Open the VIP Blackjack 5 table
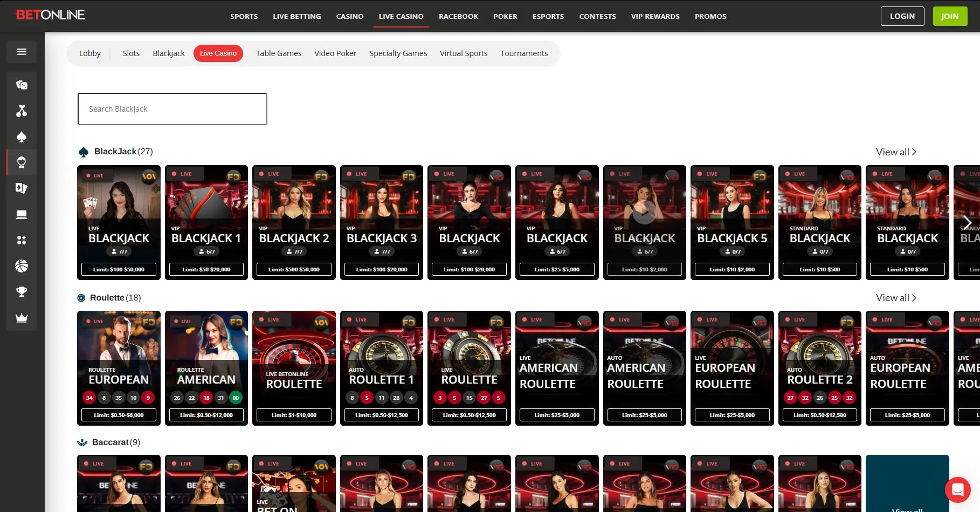Viewport: 980px width, 512px height. [732, 222]
